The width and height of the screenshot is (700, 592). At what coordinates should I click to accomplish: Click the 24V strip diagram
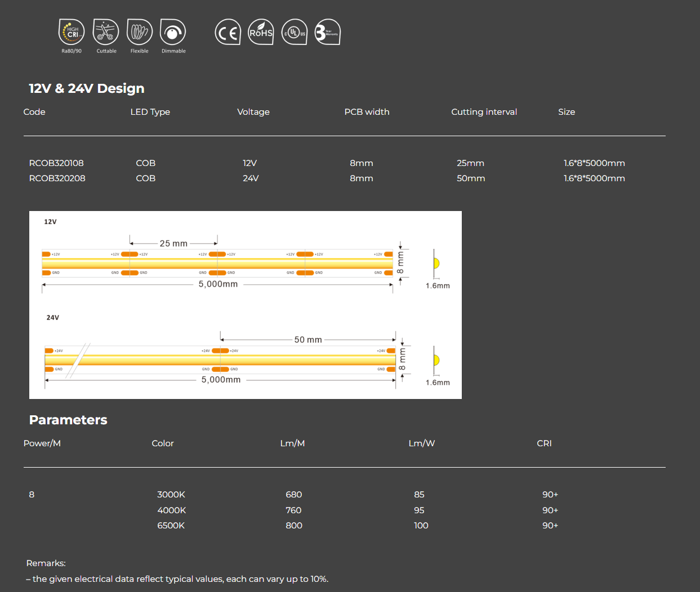220,360
